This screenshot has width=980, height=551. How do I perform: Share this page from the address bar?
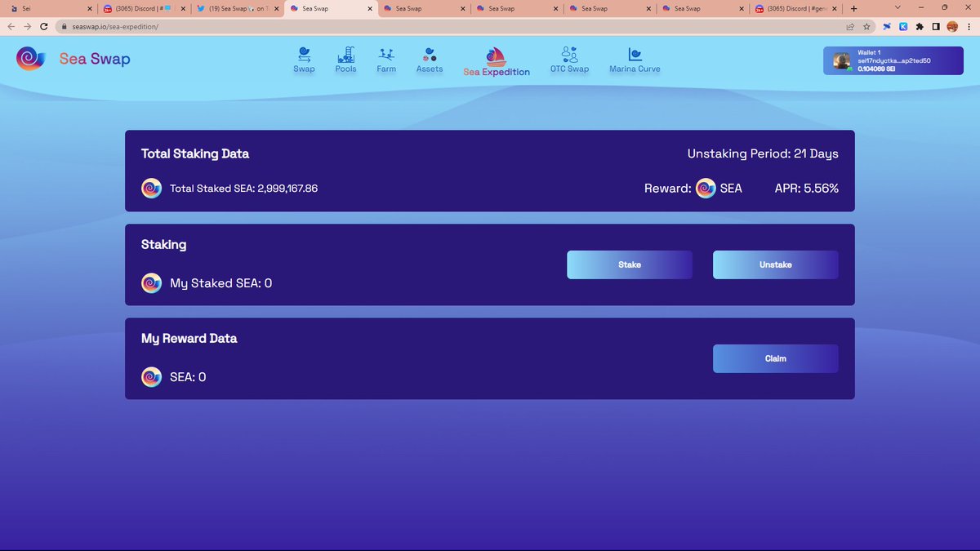click(x=850, y=26)
